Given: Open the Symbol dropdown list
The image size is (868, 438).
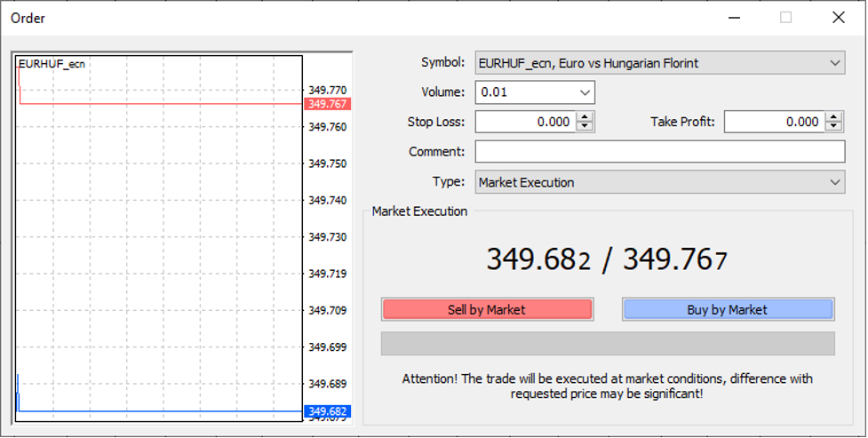Looking at the screenshot, I should pos(834,63).
